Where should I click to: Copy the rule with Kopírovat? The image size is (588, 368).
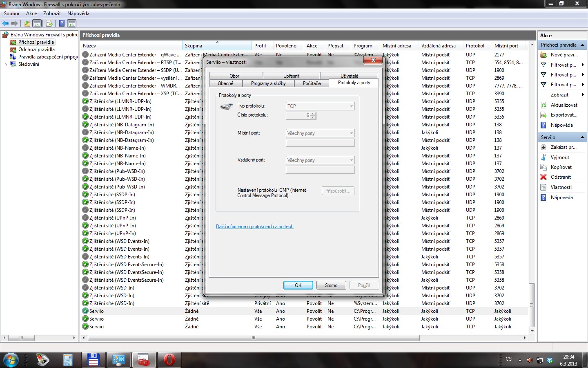[x=561, y=167]
